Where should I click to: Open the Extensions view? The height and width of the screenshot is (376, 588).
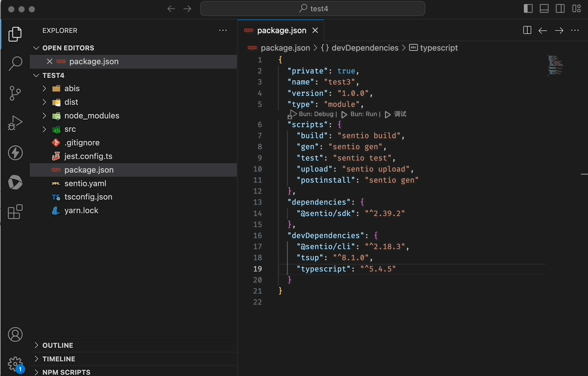(x=15, y=212)
